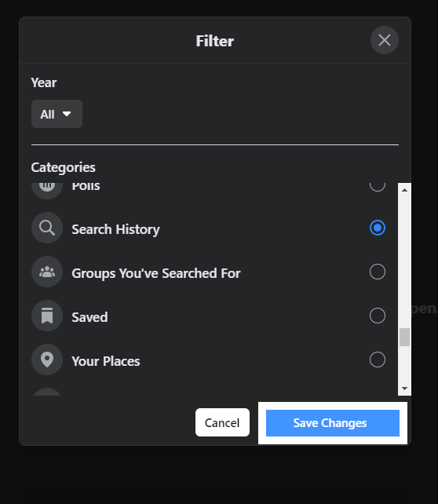This screenshot has height=504, width=438.
Task: Click the Polls category icon
Action: point(47,190)
